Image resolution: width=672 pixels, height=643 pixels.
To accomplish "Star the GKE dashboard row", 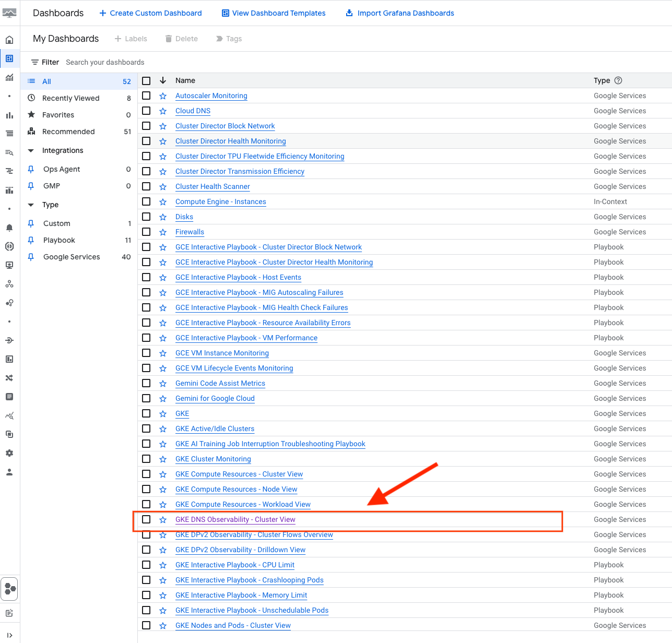I will point(163,414).
